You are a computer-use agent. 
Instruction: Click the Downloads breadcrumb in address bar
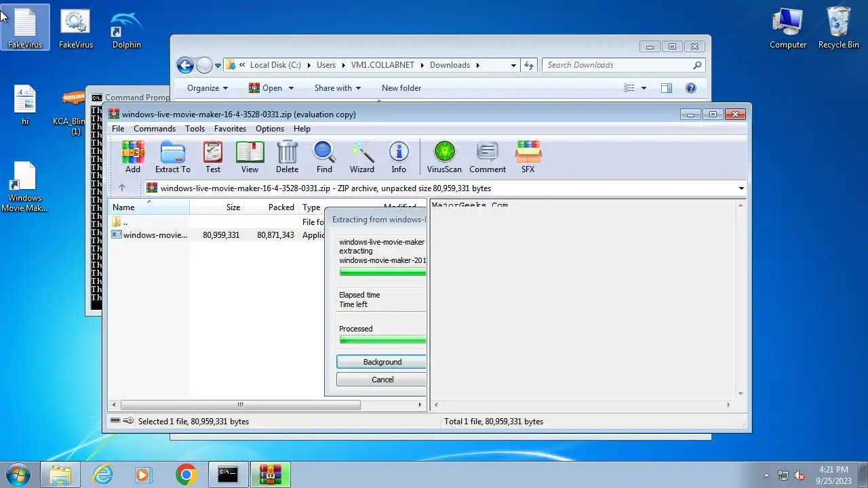(x=450, y=65)
